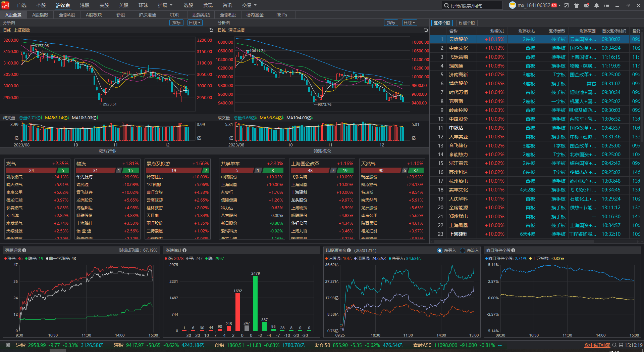Open the mail messages icon
Viewport: 644px width, 352px height.
point(587,5)
